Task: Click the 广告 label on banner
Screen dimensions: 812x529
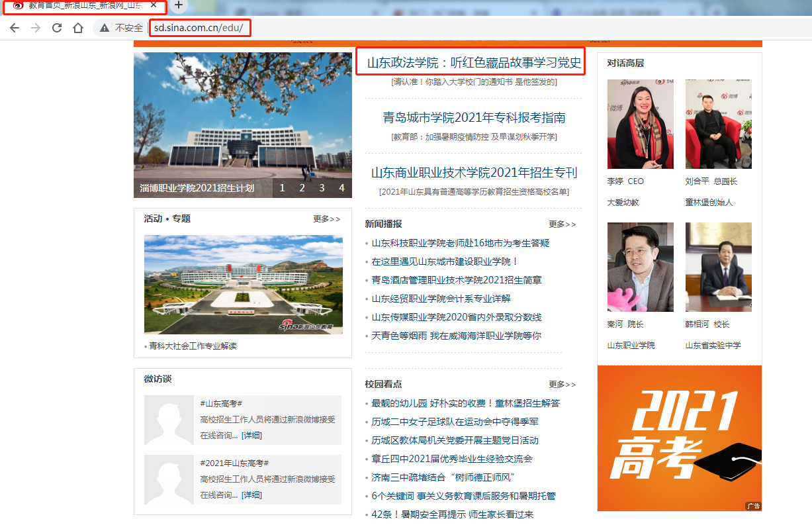Action: tap(753, 506)
